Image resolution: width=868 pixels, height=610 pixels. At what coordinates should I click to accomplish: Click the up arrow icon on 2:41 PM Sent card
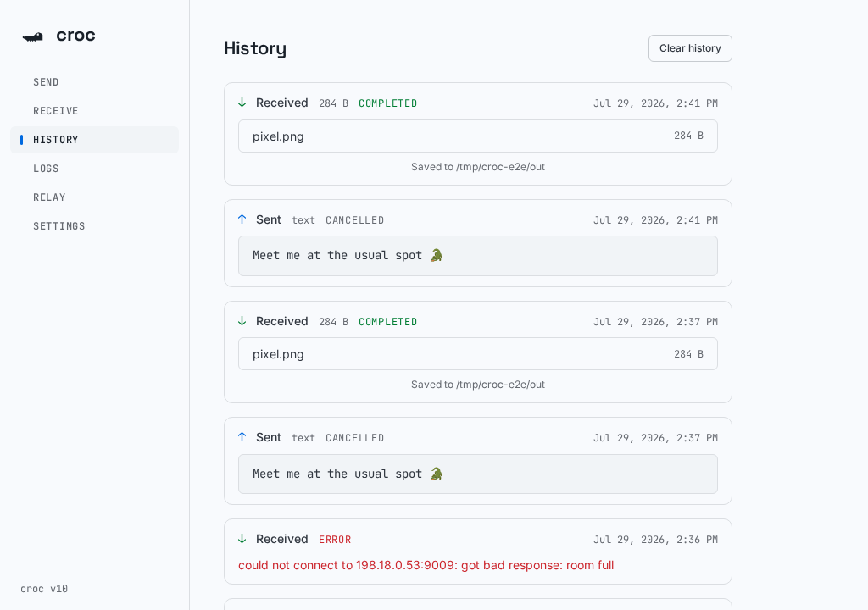242,219
